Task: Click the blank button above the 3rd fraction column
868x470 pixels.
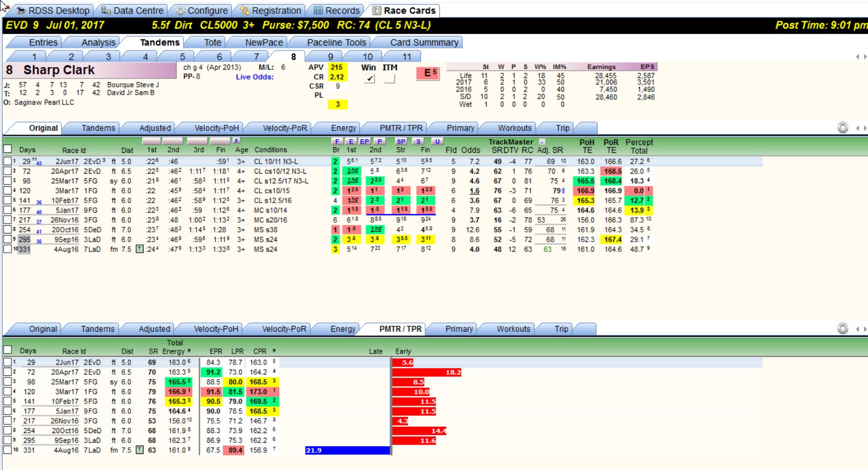Action: (x=197, y=141)
